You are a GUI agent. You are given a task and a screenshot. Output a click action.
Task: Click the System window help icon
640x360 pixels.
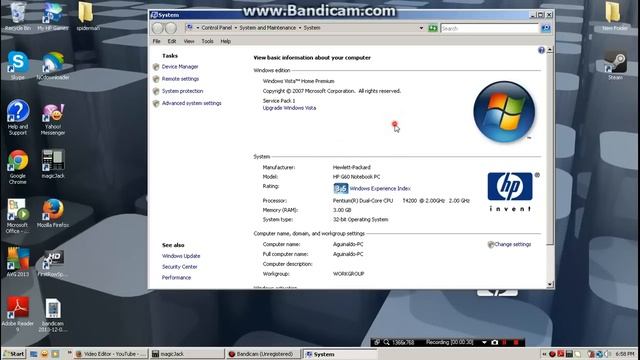(x=541, y=50)
